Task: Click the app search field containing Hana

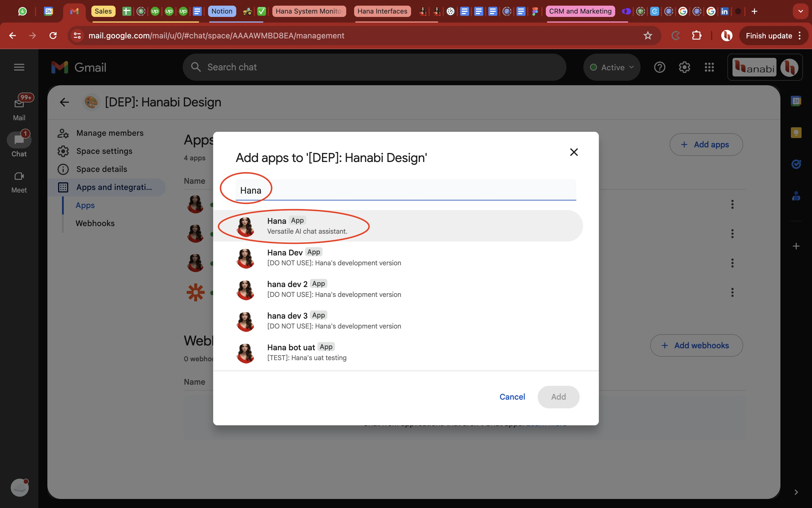Action: pyautogui.click(x=406, y=190)
